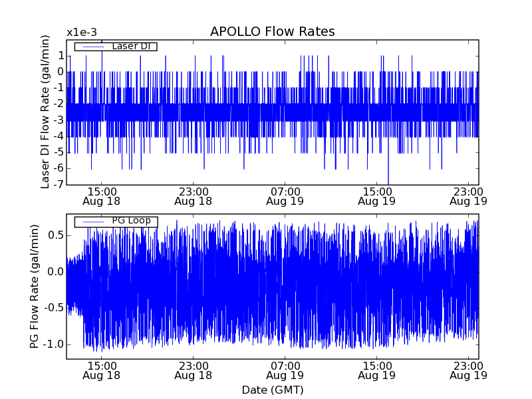Screen dimensions: 532x399
Task: Click the blue line sample in Laser DI legend
Action: [x=92, y=47]
